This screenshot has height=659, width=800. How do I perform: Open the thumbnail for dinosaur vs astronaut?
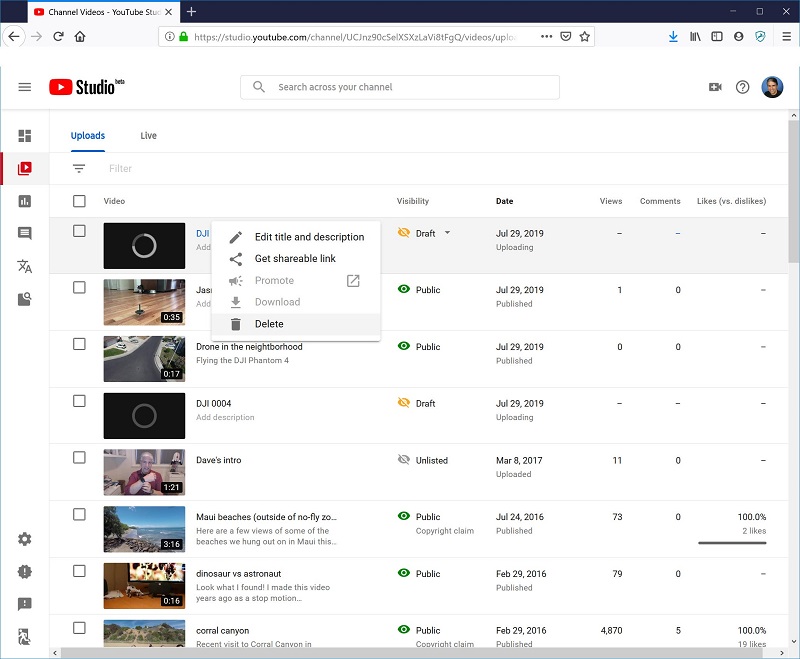click(x=143, y=586)
